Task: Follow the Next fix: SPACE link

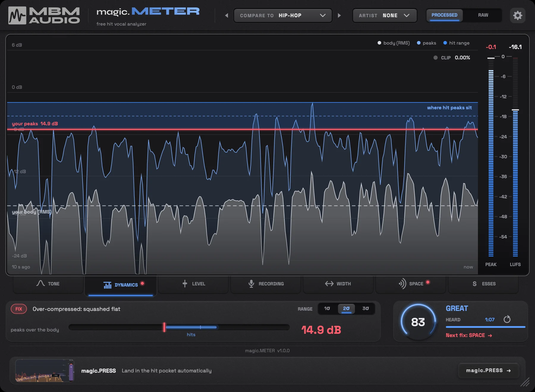Action: [469, 335]
